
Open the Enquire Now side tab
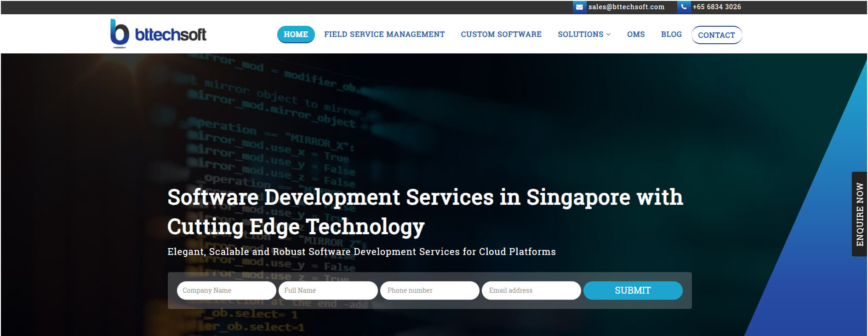coord(859,214)
